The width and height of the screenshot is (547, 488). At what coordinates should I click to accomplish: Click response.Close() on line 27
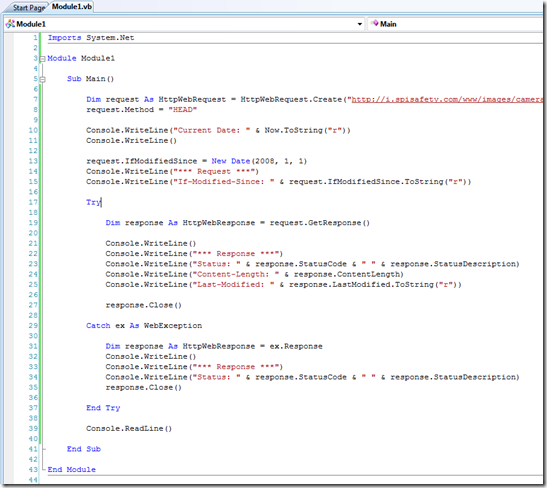pyautogui.click(x=143, y=305)
